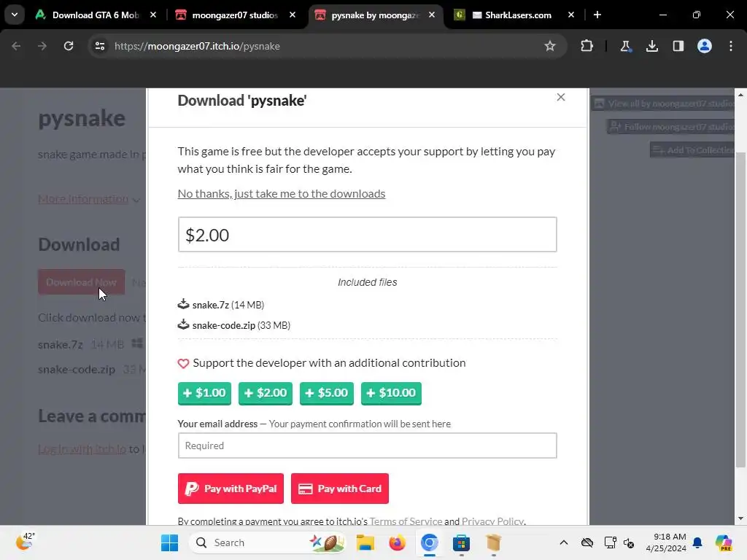
Task: Close the pysnake by moongazer tab
Action: coord(432,15)
